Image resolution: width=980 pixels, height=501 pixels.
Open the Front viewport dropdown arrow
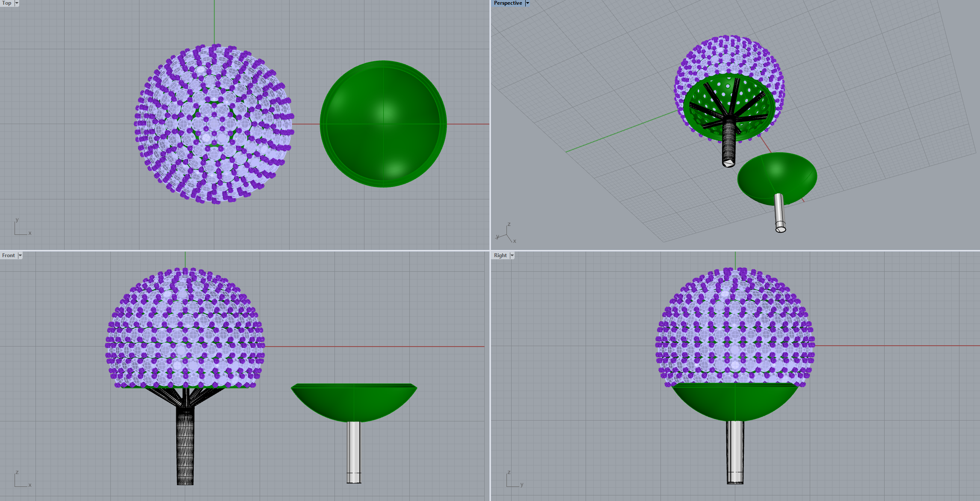(20, 255)
